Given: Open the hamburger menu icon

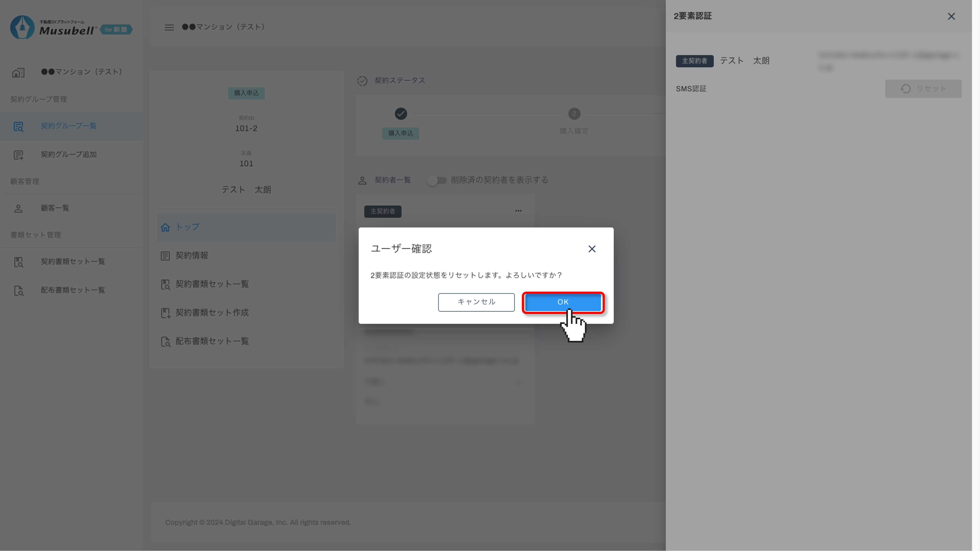Looking at the screenshot, I should [169, 27].
